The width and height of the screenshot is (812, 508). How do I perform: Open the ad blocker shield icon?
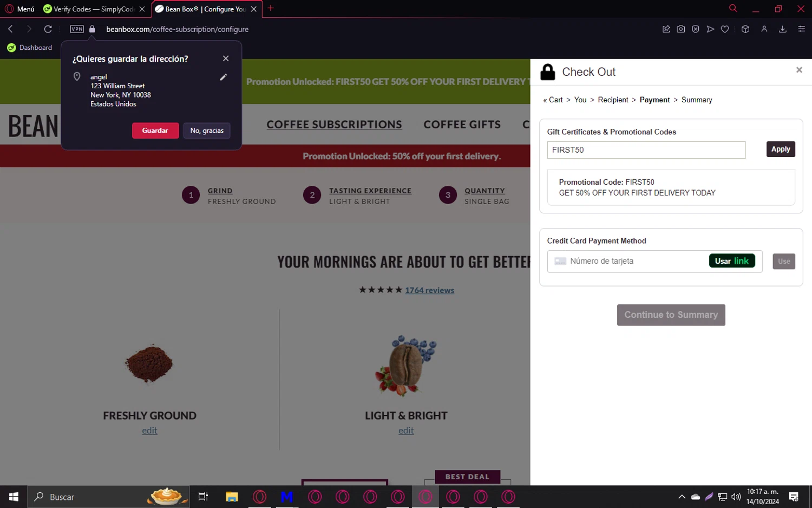(696, 29)
